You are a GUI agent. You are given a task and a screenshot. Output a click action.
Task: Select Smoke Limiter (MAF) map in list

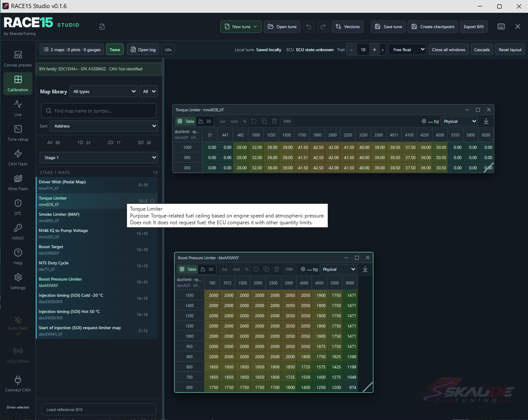(x=97, y=217)
